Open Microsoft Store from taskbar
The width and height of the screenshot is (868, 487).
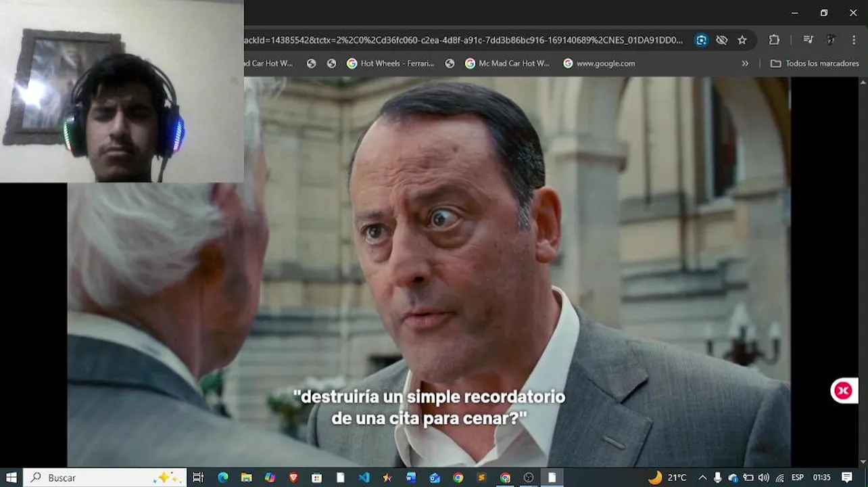(x=317, y=478)
